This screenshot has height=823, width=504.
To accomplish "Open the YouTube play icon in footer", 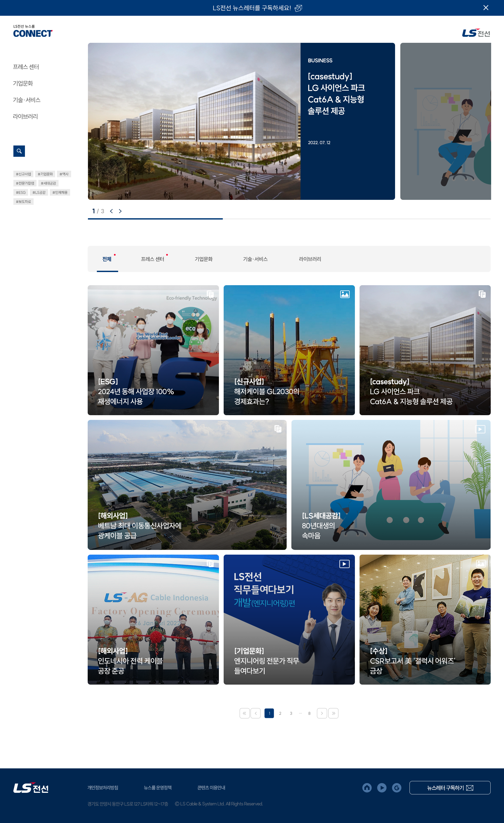I will click(x=382, y=788).
